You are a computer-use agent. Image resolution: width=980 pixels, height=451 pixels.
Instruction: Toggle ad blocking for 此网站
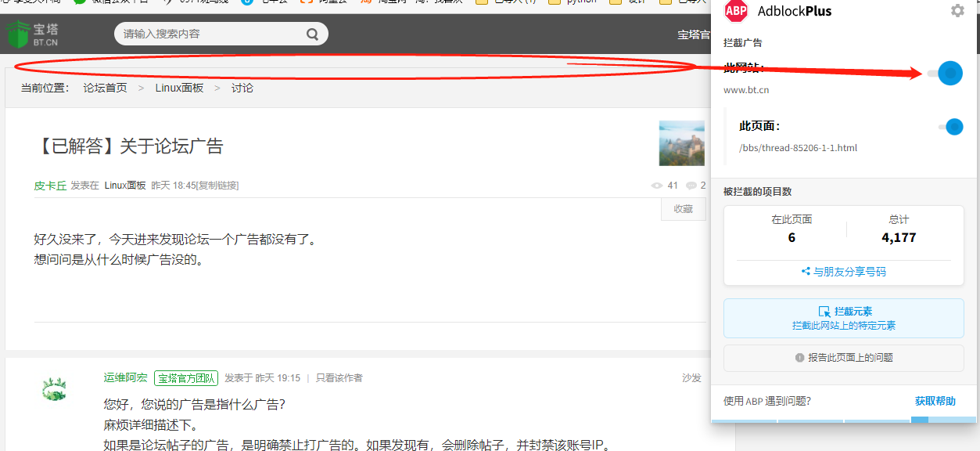(946, 74)
